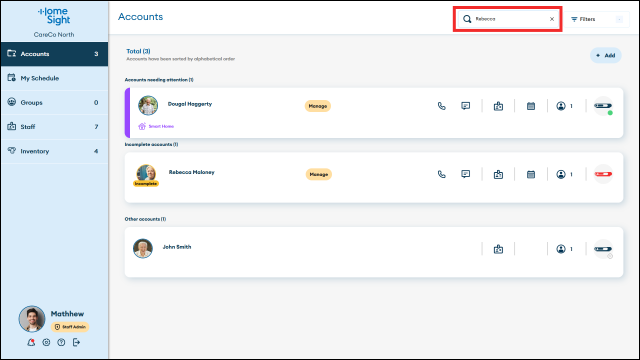The height and width of the screenshot is (360, 640).
Task: Open John Smith's profile photo
Action: click(x=143, y=248)
